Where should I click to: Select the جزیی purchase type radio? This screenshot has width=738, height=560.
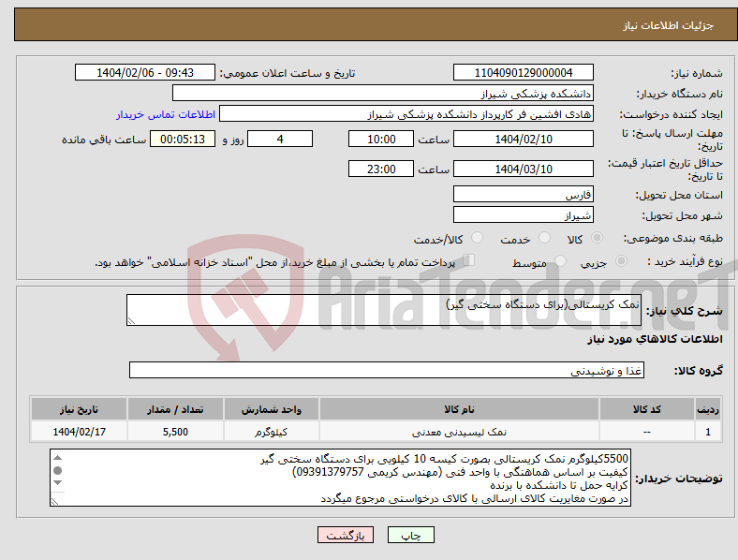point(621,261)
